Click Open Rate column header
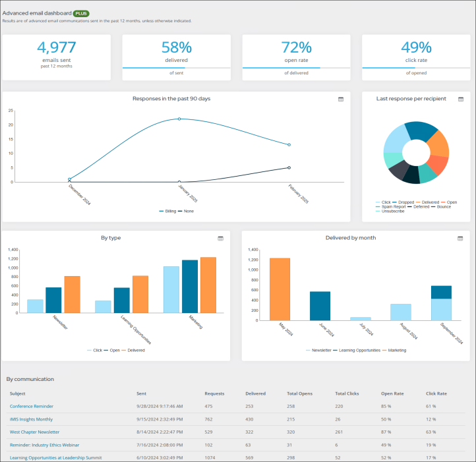 point(392,393)
